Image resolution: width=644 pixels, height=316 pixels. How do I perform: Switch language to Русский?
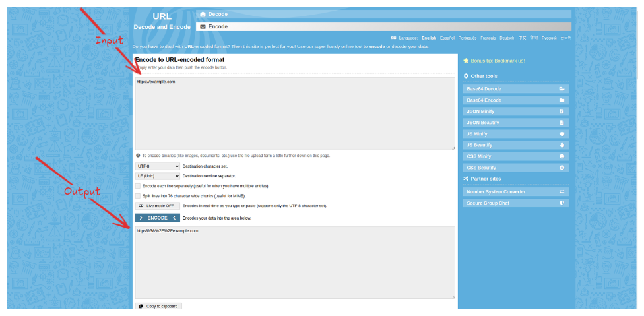(x=549, y=38)
